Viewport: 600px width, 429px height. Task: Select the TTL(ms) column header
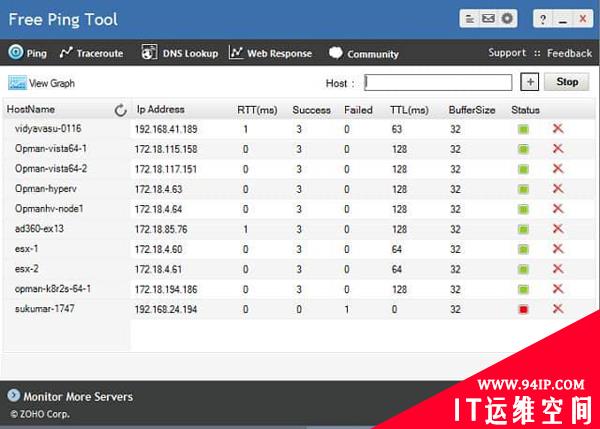409,110
